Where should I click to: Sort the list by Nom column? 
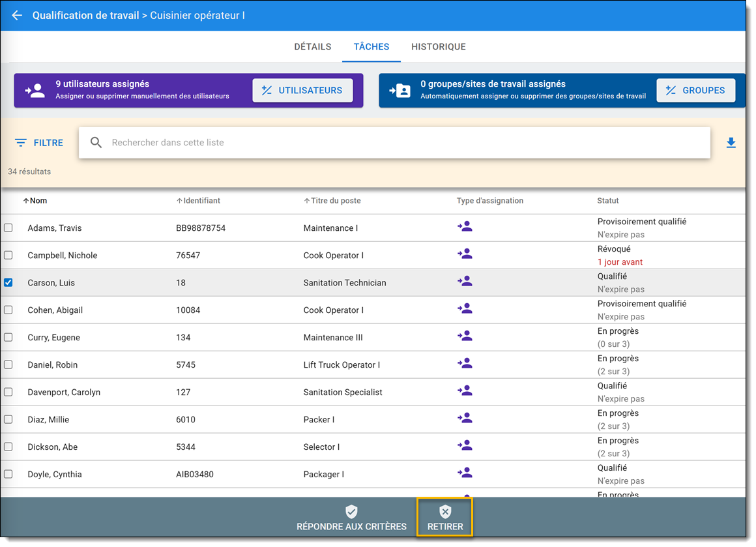[38, 201]
